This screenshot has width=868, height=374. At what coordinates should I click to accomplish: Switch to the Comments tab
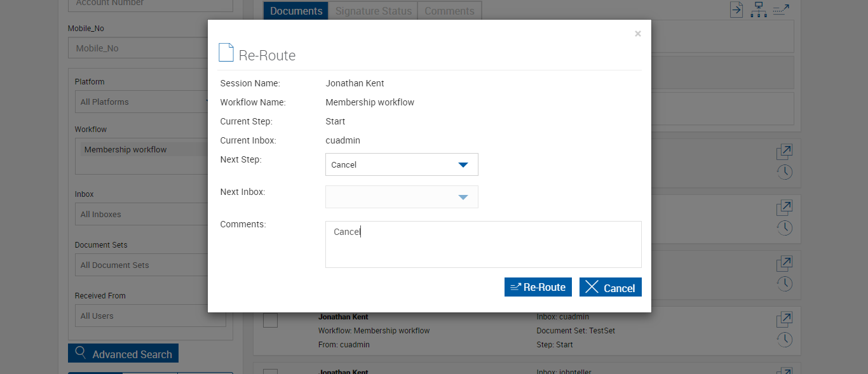449,11
